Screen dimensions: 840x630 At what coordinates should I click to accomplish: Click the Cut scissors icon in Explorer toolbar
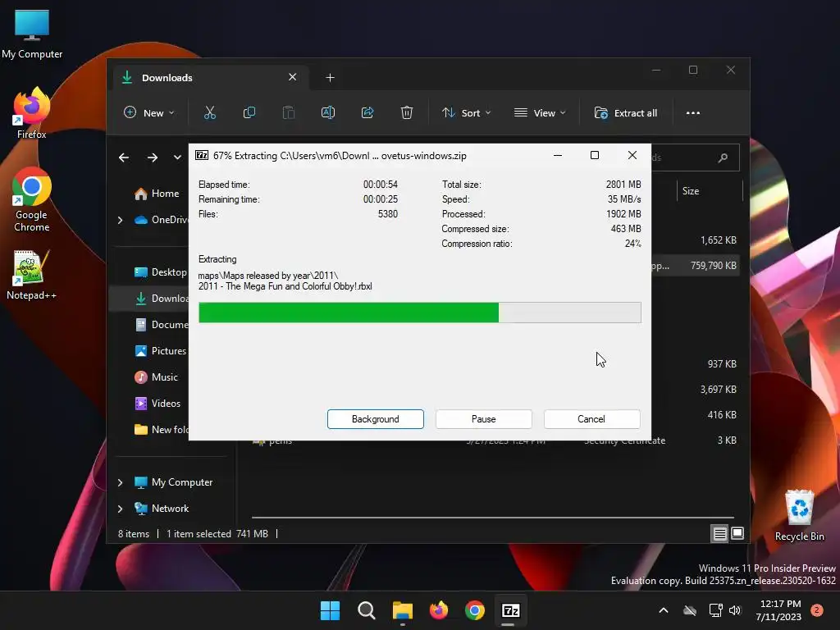tap(209, 112)
